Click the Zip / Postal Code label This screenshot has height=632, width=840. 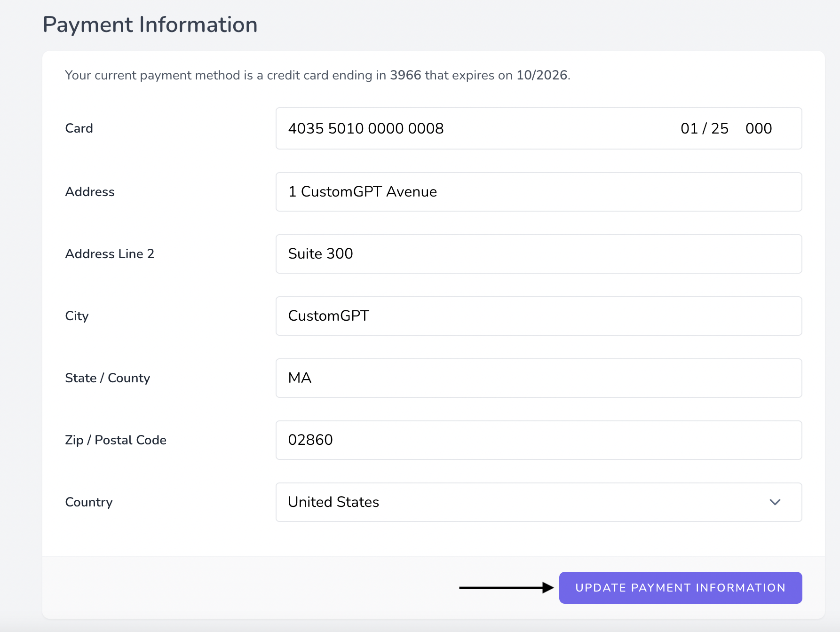(x=116, y=440)
